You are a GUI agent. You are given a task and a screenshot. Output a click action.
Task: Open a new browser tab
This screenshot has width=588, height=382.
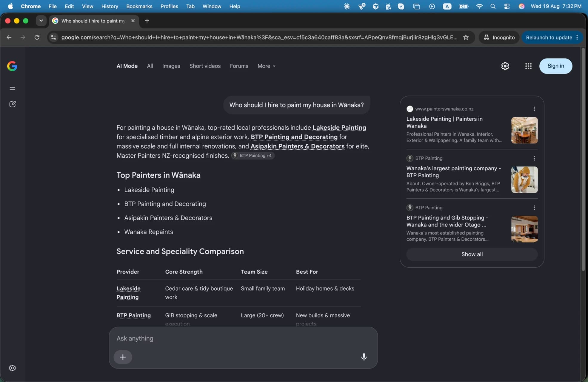[147, 21]
